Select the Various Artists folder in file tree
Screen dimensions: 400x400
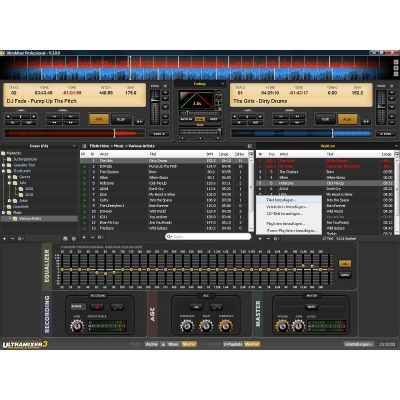click(30, 219)
